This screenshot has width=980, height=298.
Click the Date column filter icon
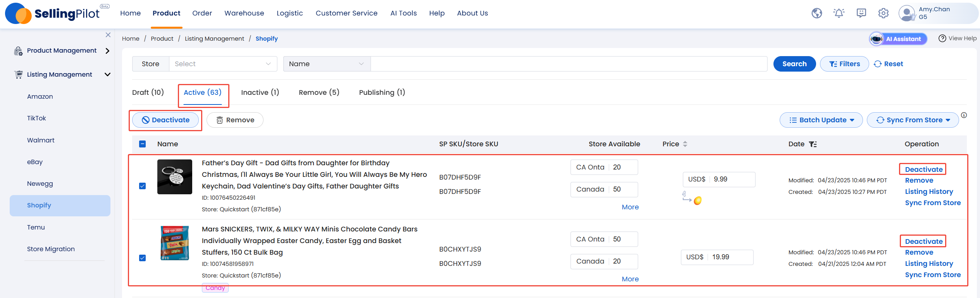813,144
